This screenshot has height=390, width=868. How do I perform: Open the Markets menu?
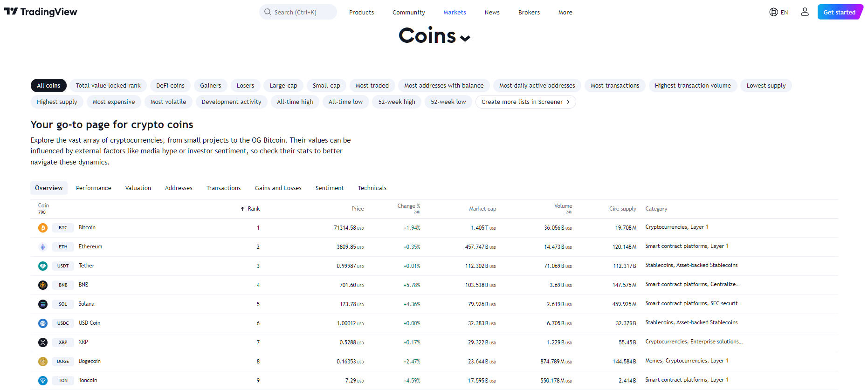click(x=455, y=13)
